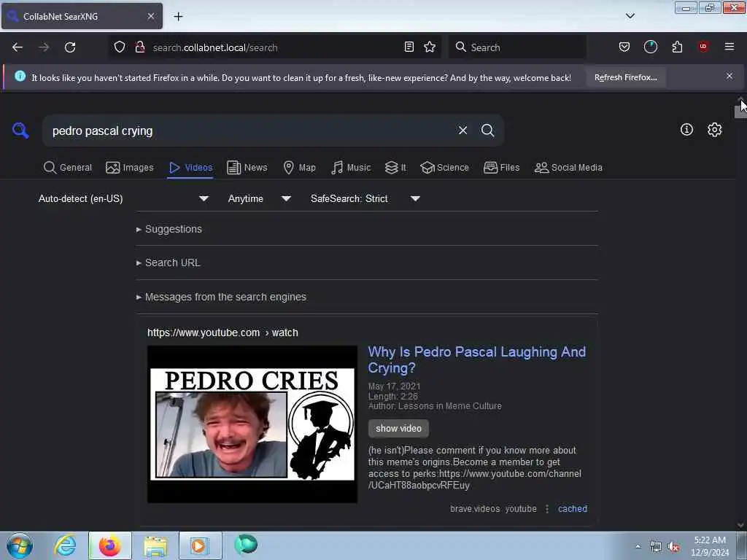
Task: Switch to the Map search category
Action: (299, 168)
